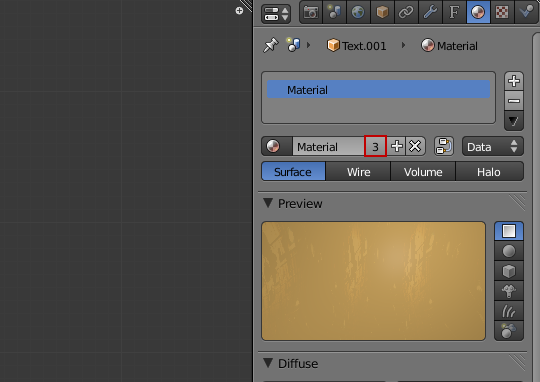Toggle the pin context icon
The image size is (540, 382).
[270, 45]
